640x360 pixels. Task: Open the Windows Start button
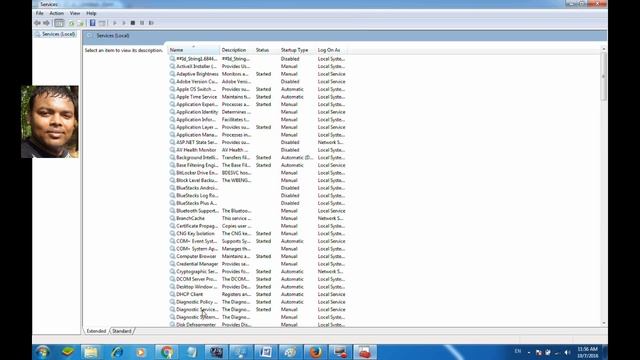click(x=42, y=352)
